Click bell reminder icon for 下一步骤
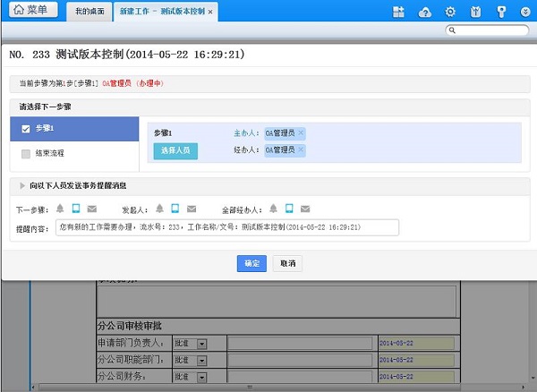 pyautogui.click(x=61, y=209)
